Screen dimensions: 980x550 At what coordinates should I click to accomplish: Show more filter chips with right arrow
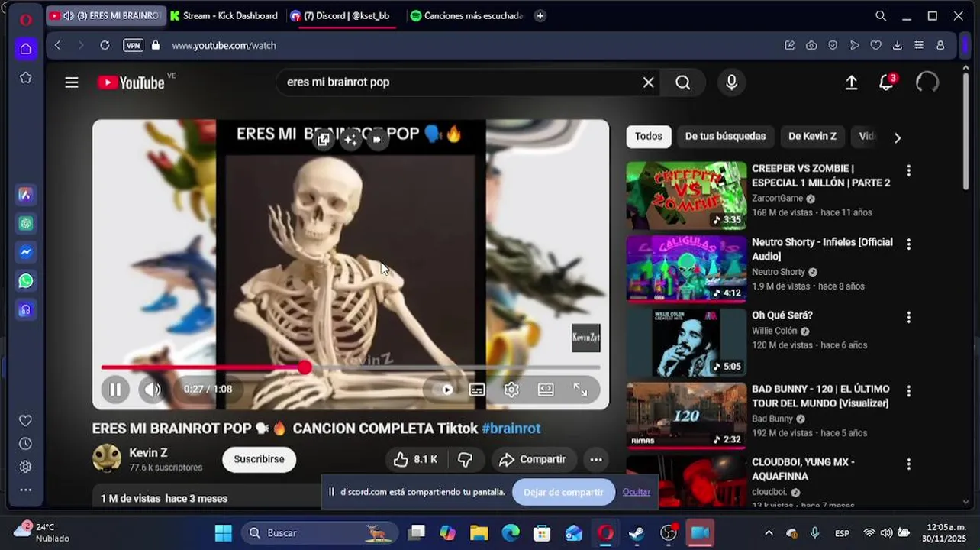(898, 137)
